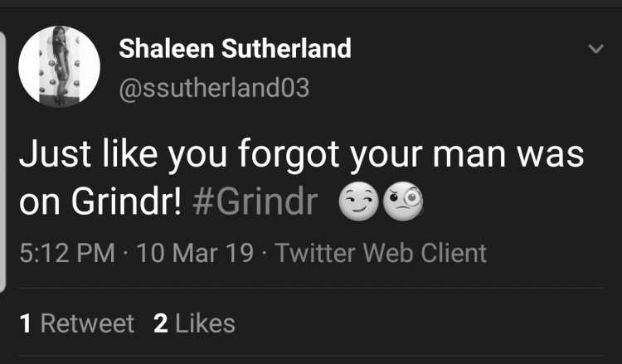The width and height of the screenshot is (622, 364).
Task: Open the tweet options chevron menu
Action: point(595,49)
